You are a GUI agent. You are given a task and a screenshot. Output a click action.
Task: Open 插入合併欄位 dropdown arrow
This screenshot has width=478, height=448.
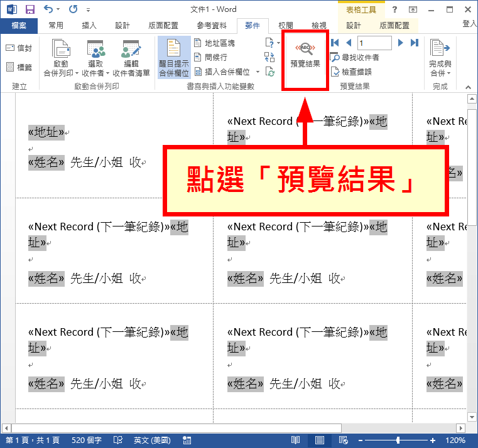tap(258, 72)
